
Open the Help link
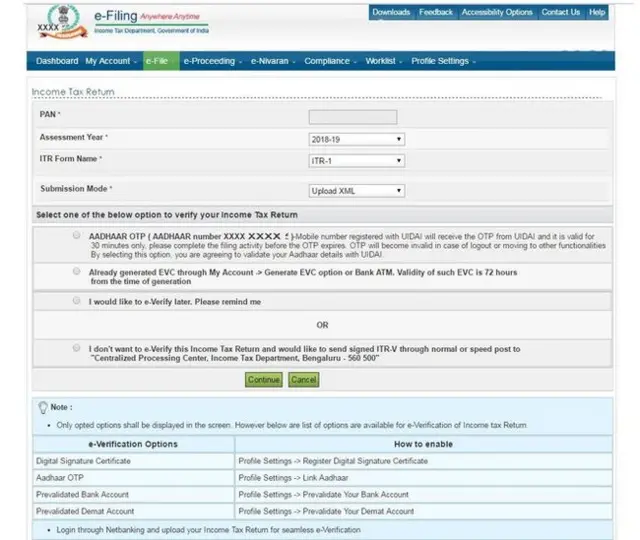click(x=597, y=12)
